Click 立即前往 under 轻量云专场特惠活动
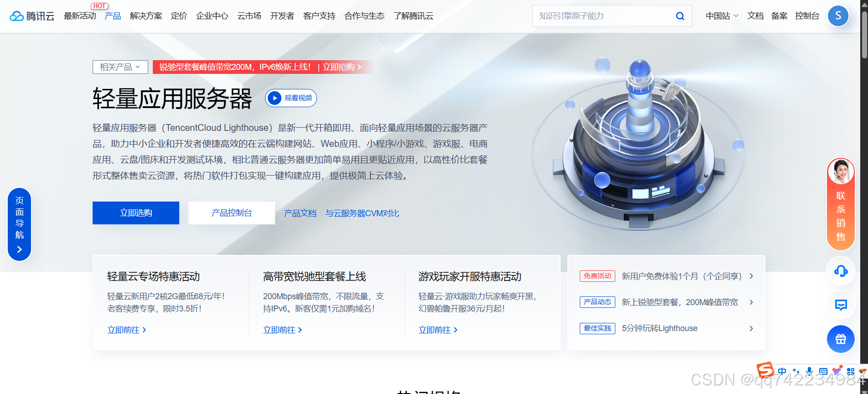This screenshot has height=394, width=868. 127,330
